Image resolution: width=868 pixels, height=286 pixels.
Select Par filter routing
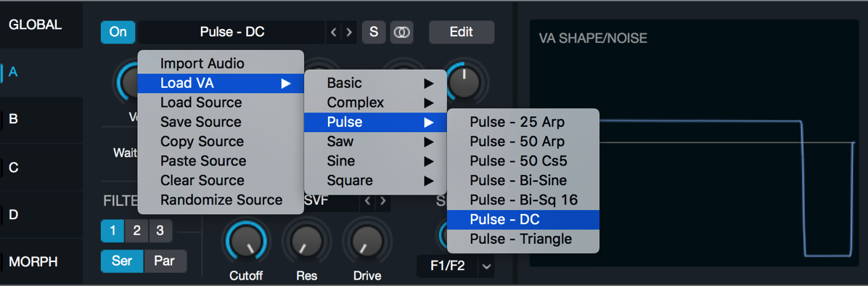point(165,261)
